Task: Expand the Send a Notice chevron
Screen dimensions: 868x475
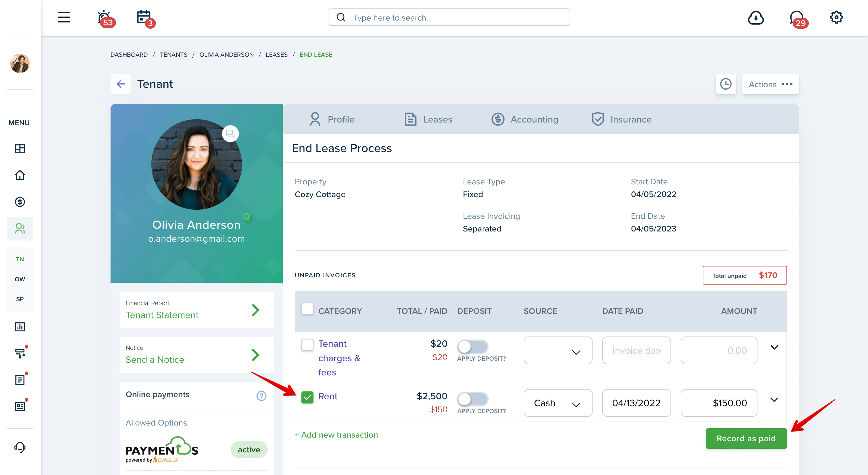Action: pyautogui.click(x=256, y=355)
